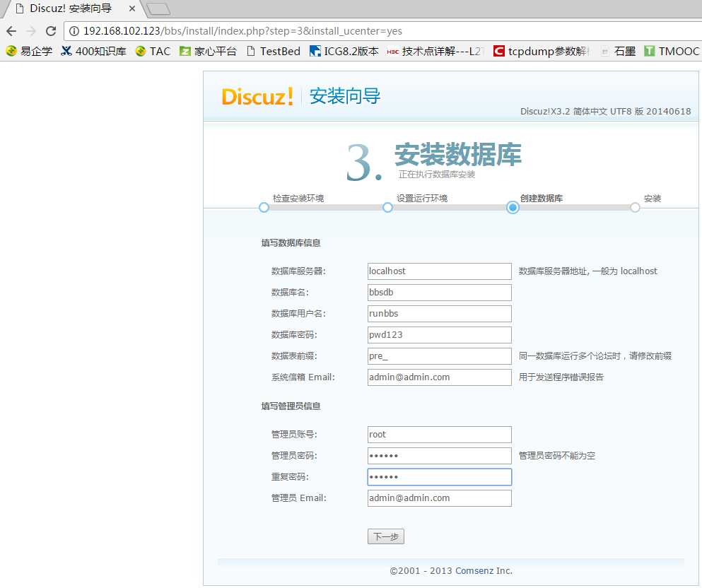Click the 设置运行环境 step marker
This screenshot has width=702, height=588.
tap(387, 208)
